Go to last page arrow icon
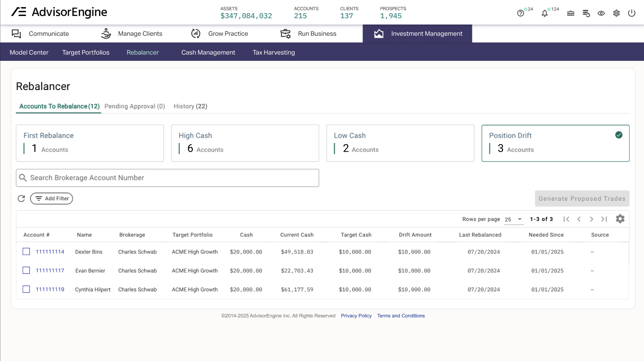This screenshot has width=644, height=361. (x=604, y=219)
